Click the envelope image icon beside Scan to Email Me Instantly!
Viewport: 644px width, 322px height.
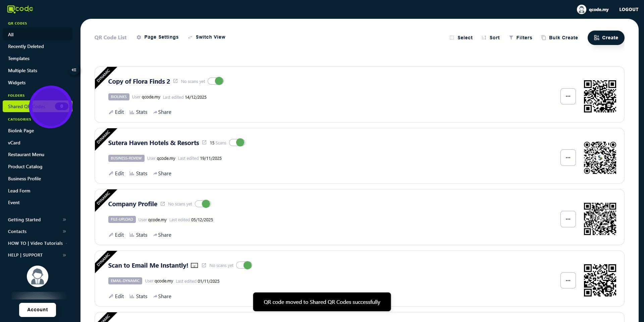tap(194, 265)
